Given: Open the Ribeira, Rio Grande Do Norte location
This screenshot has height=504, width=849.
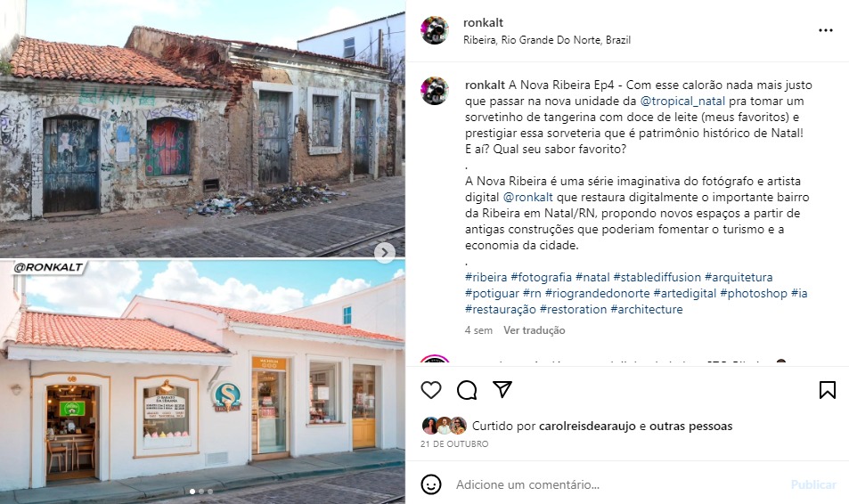Looking at the screenshot, I should coord(547,40).
